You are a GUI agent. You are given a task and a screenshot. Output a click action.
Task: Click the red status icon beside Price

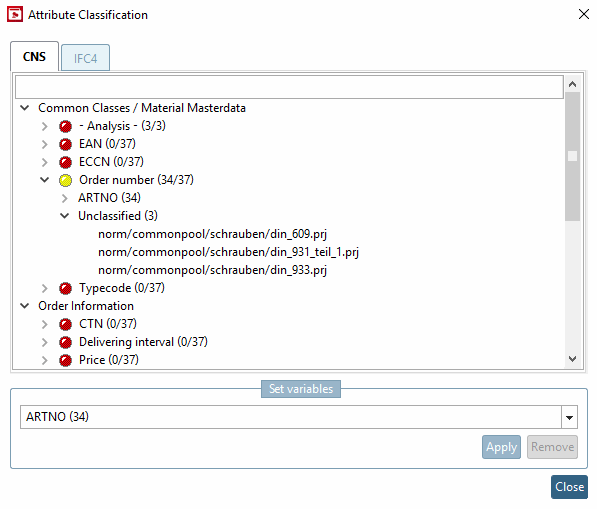coord(65,360)
